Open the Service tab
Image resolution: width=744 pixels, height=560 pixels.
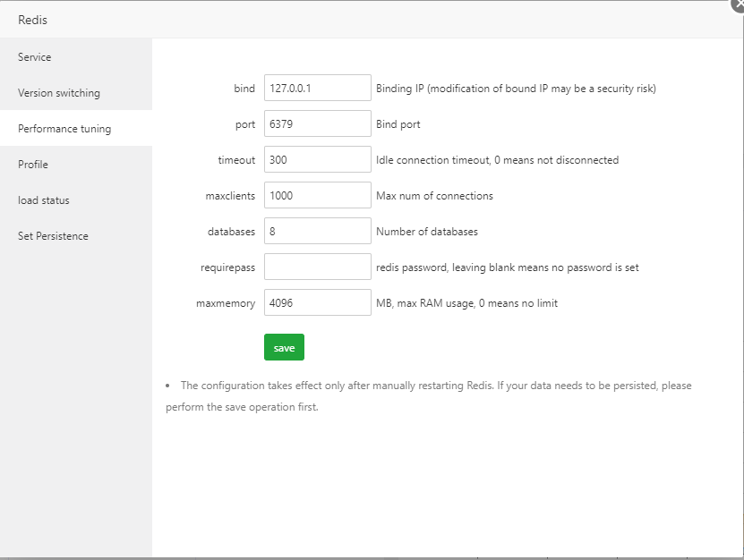[35, 57]
